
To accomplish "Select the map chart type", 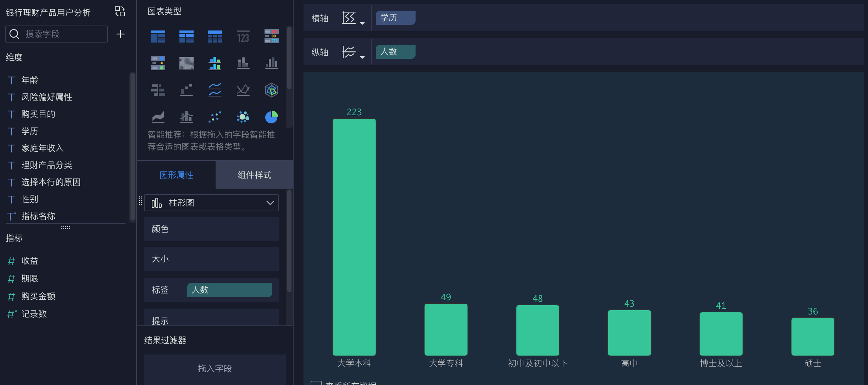I will pos(187,63).
